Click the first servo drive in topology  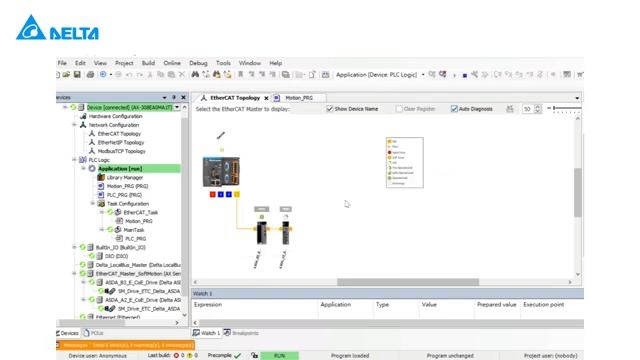262,232
